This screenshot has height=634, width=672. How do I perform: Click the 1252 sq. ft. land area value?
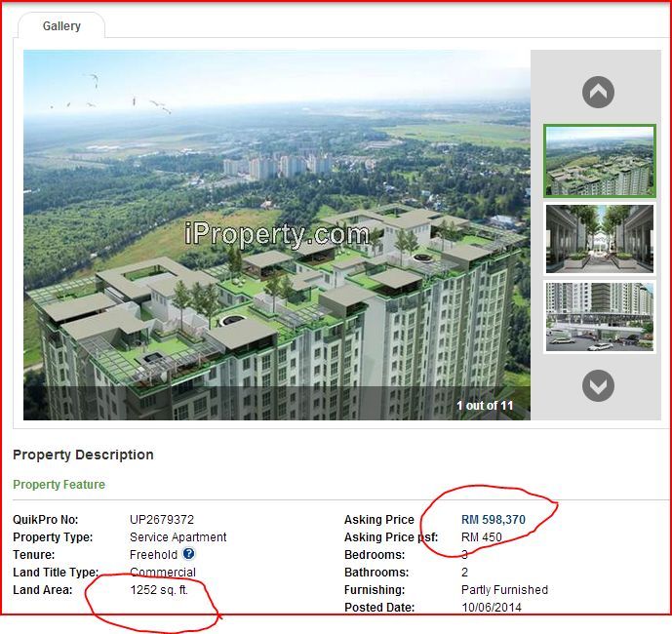click(159, 590)
